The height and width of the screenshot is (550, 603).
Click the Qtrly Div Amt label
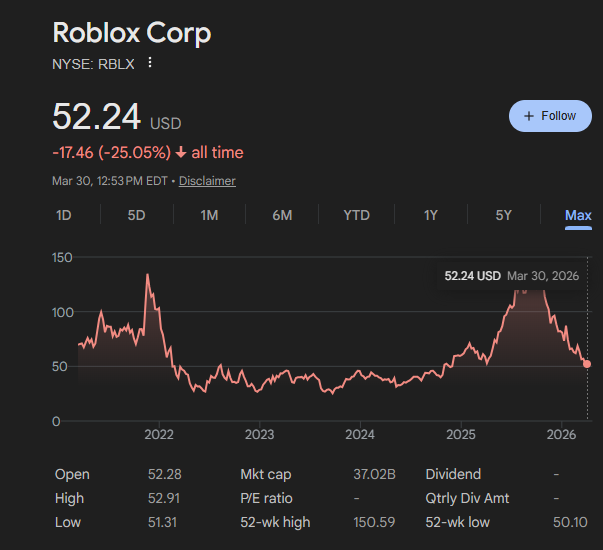coord(467,498)
